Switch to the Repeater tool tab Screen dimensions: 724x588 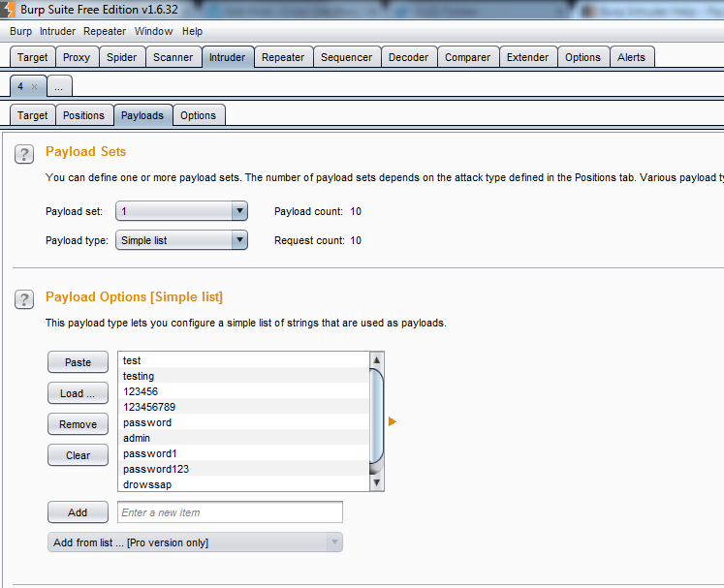pyautogui.click(x=283, y=57)
